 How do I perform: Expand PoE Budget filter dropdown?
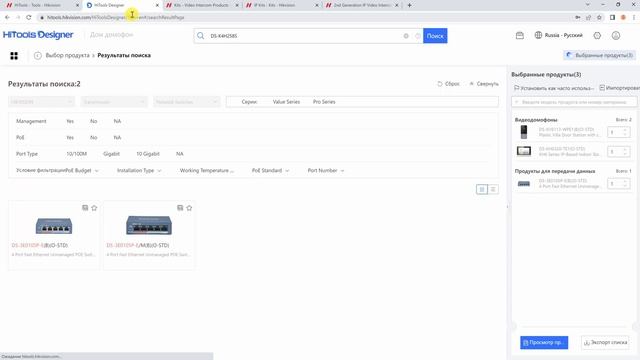82,171
